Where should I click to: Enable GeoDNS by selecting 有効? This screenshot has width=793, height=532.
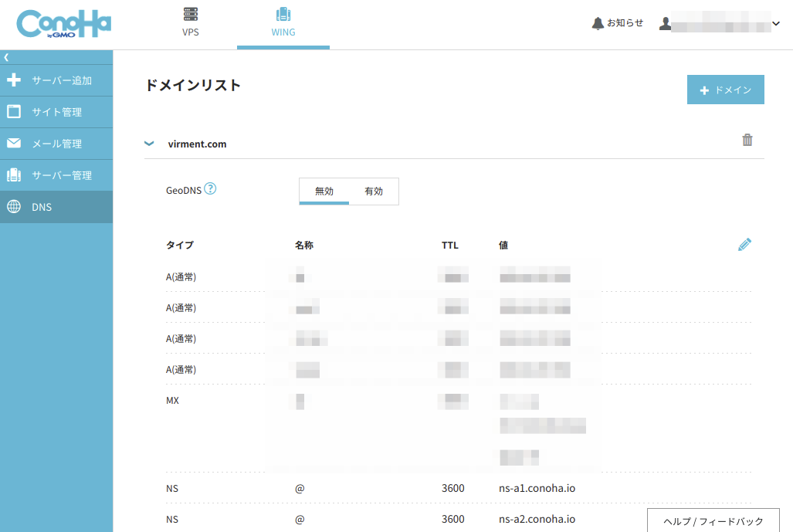(374, 191)
